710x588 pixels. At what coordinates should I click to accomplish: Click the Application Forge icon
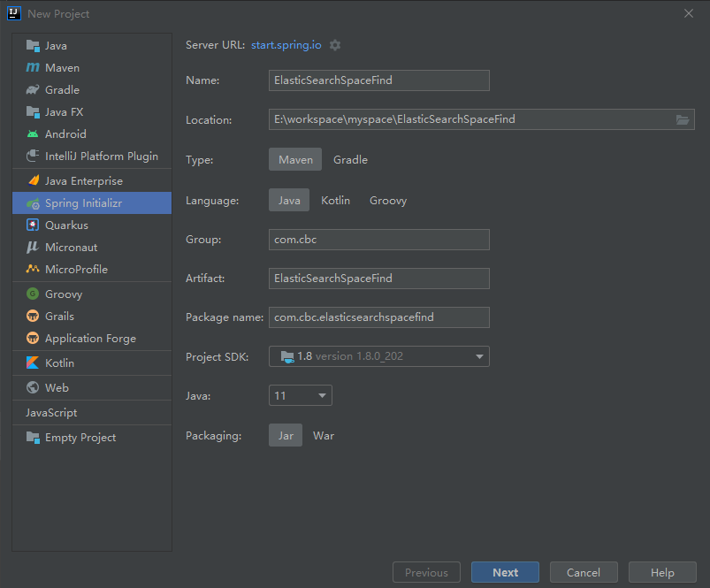(33, 338)
